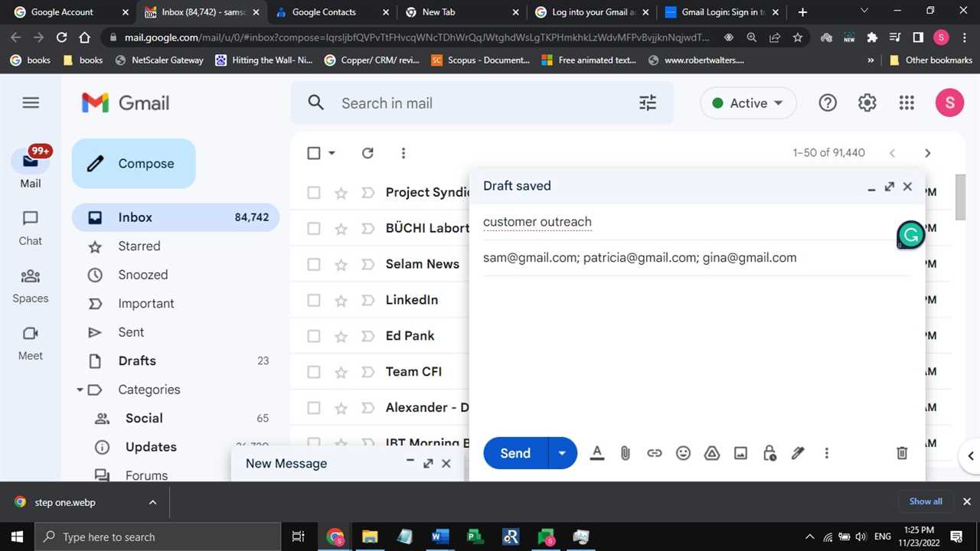Open the step one.webp download options arrow
This screenshot has width=980, height=551.
(x=152, y=503)
